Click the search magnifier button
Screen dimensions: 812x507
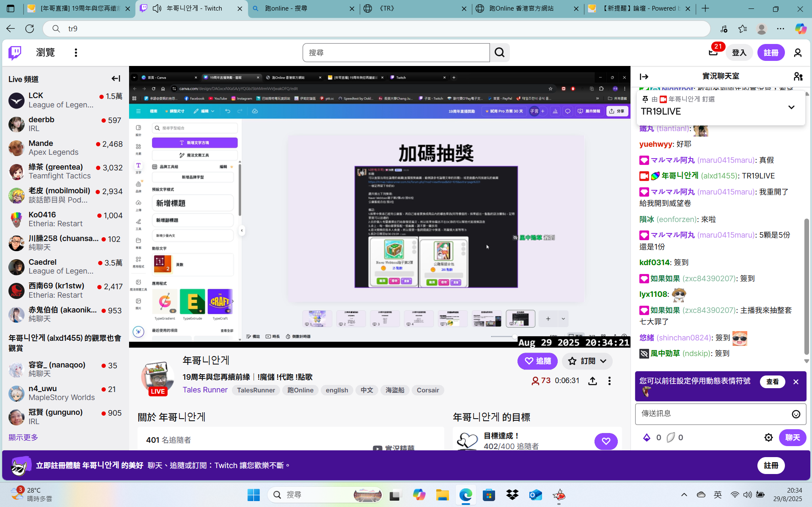coord(499,52)
